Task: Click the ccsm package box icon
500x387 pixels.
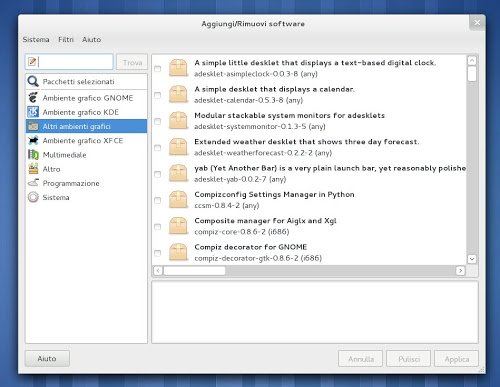Action: [178, 199]
